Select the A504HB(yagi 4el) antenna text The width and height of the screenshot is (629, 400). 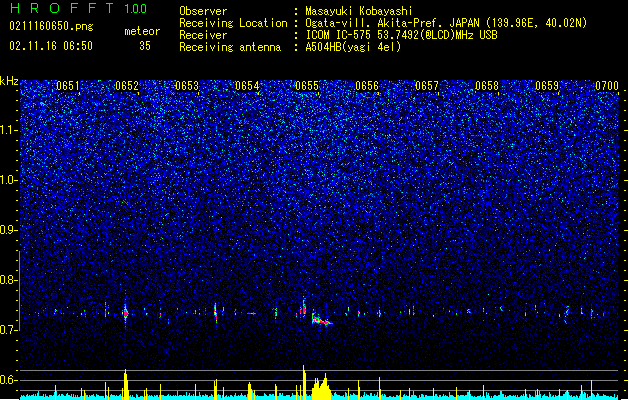click(x=353, y=47)
